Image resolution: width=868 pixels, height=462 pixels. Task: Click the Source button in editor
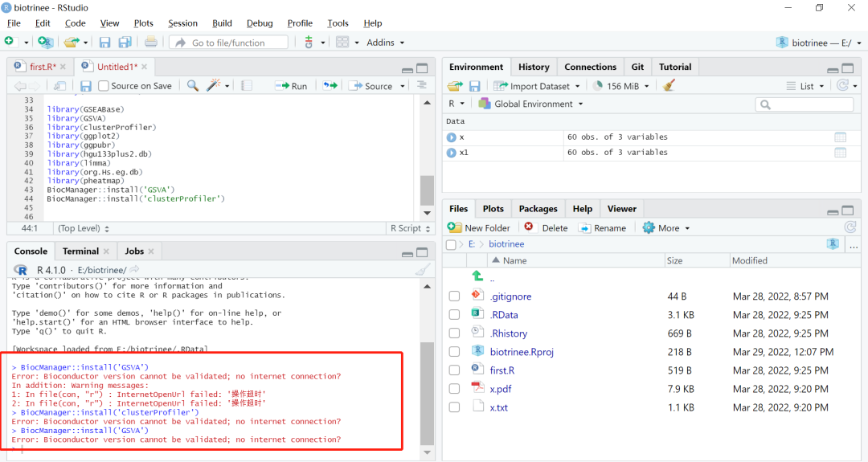(371, 86)
